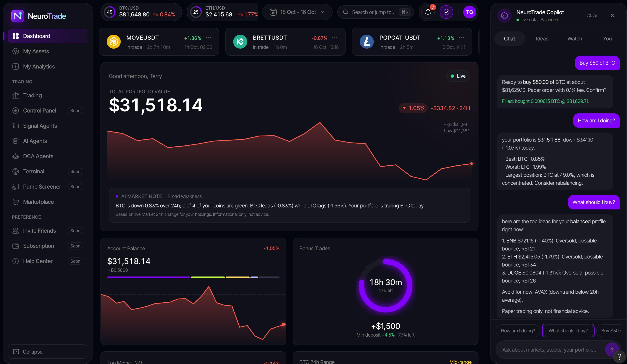Click the Help Center question icon
This screenshot has height=364, width=627.
click(x=16, y=261)
